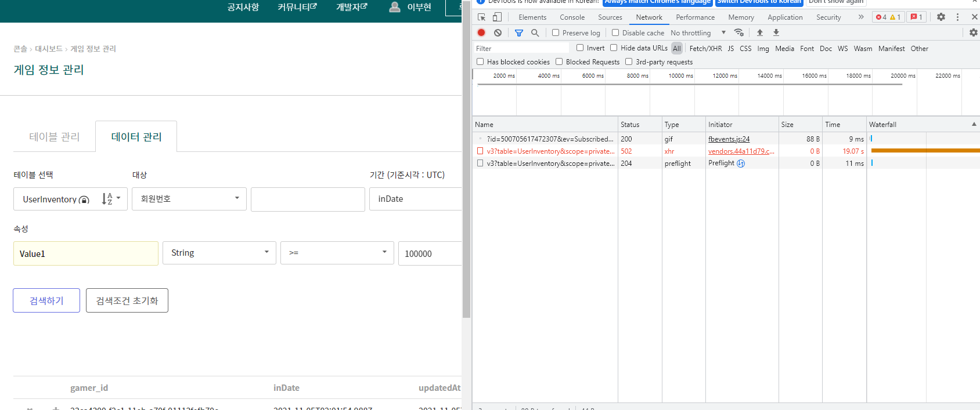Open the fbevents.js:24 initiator link
This screenshot has width=980, height=410.
pos(729,139)
